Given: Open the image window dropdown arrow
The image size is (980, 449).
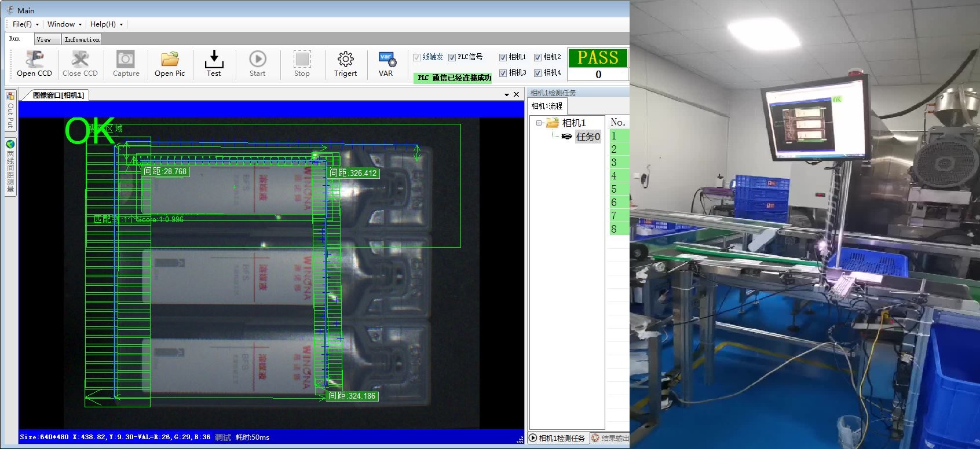Looking at the screenshot, I should pos(507,95).
